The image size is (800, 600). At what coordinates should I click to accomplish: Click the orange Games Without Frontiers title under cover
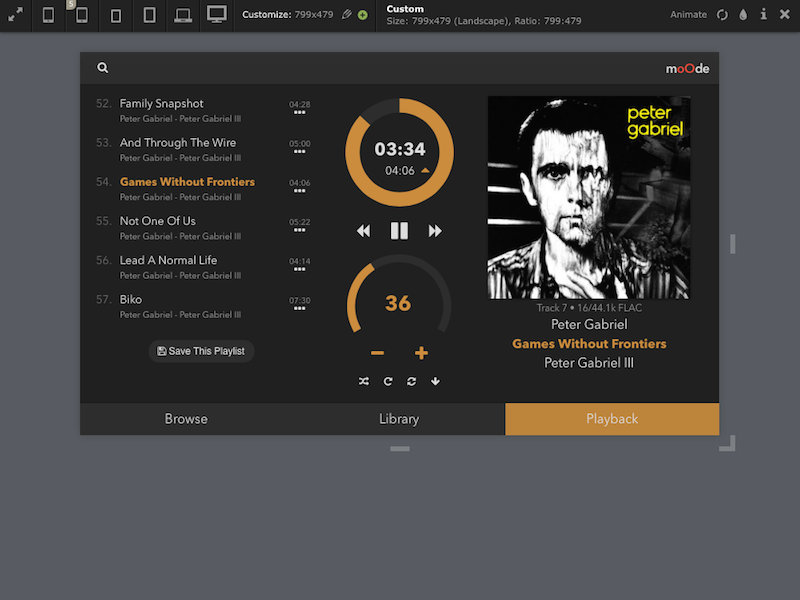tap(589, 344)
